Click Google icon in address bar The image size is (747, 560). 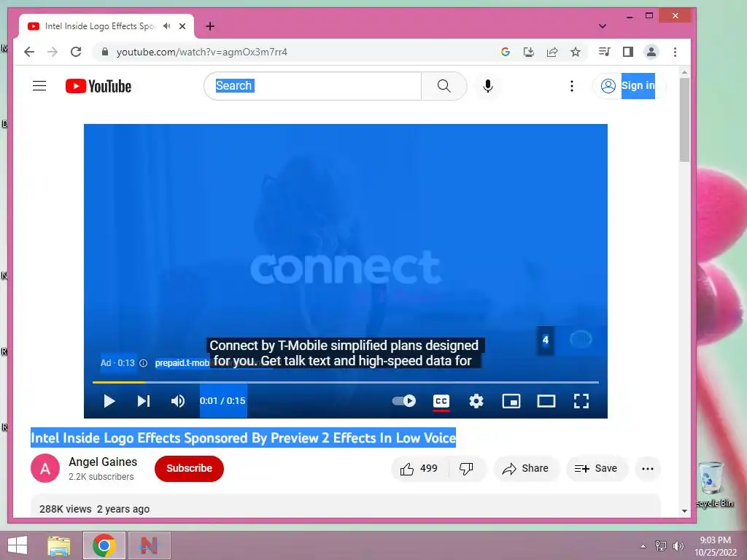(x=506, y=52)
